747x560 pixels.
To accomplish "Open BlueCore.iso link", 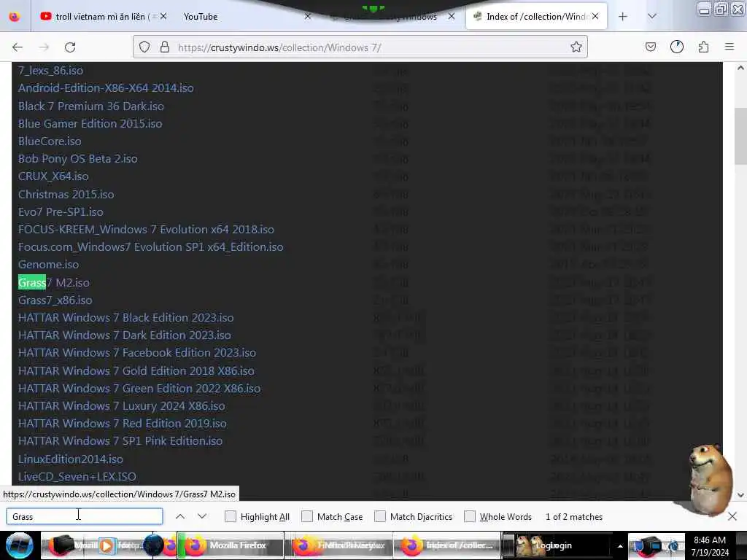I will [50, 141].
